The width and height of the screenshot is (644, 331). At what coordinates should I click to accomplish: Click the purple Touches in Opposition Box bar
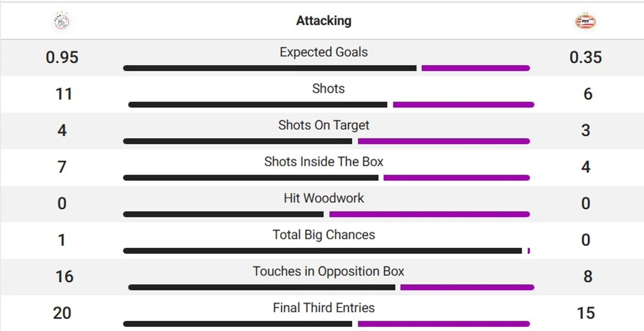click(x=467, y=287)
